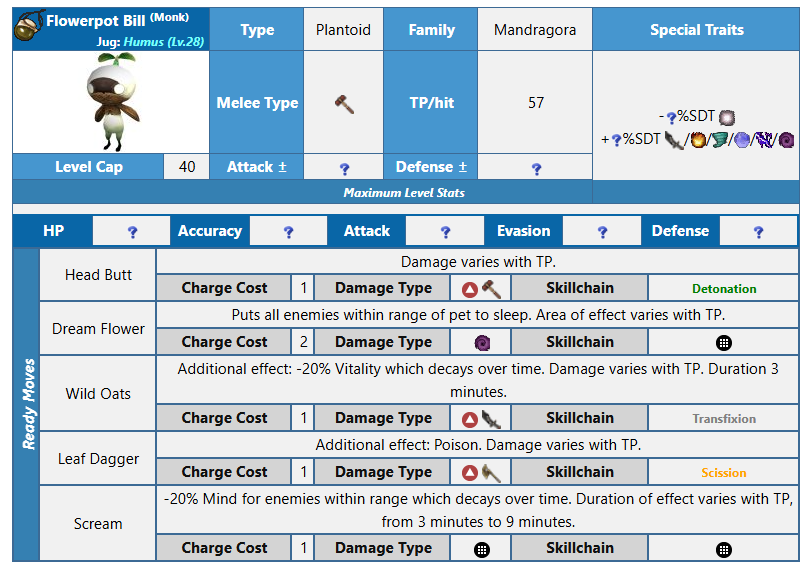Click the Evasion question mark value
Image resolution: width=804 pixels, height=569 pixels.
coord(602,232)
